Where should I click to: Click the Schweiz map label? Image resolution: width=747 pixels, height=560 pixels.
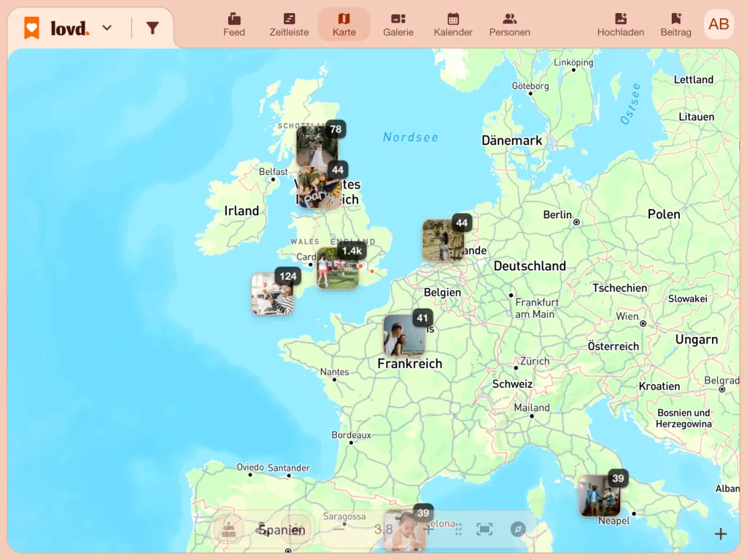tap(512, 384)
